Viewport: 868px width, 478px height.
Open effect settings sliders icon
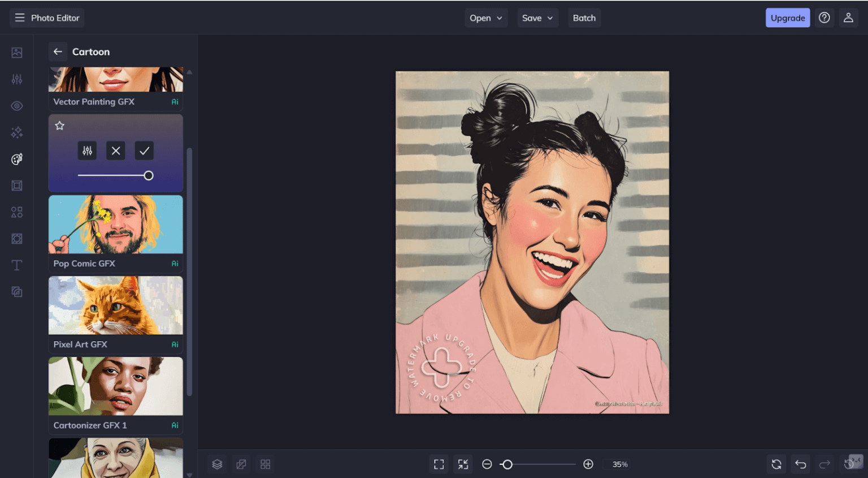coord(87,150)
